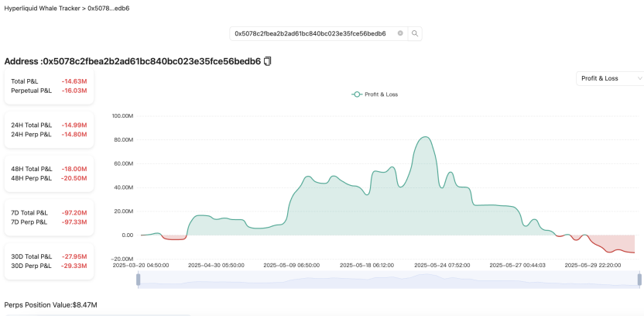Click the -20.00M y-axis label

click(123, 259)
